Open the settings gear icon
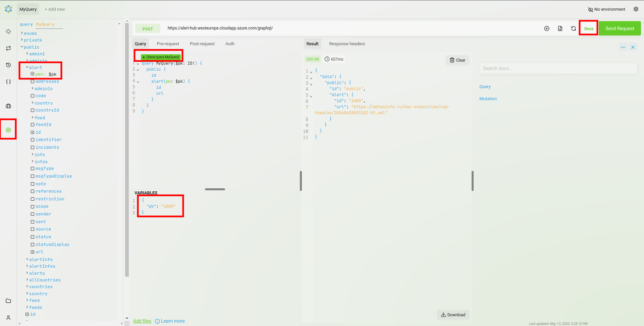644x326 pixels. tap(636, 9)
